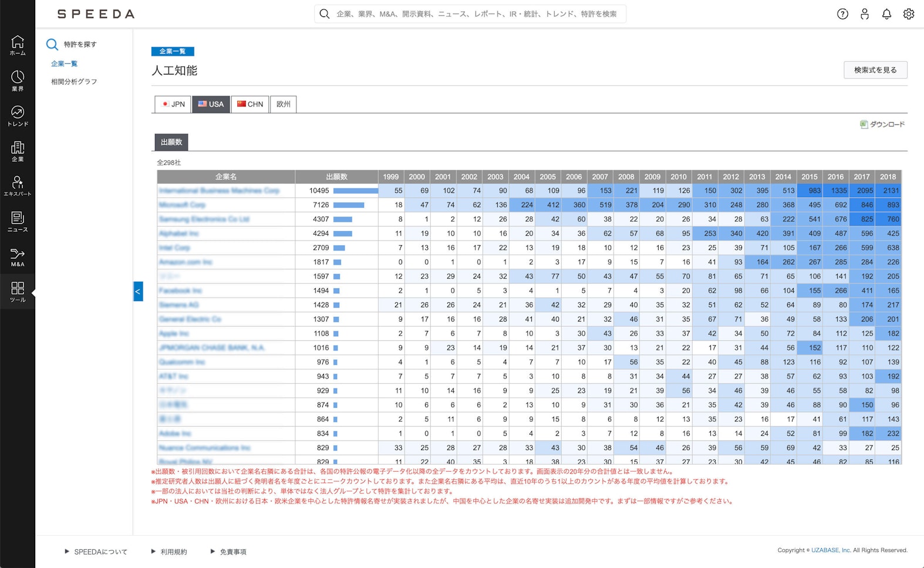
Task: Expand the 利用規約 footer item
Action: pos(169,552)
